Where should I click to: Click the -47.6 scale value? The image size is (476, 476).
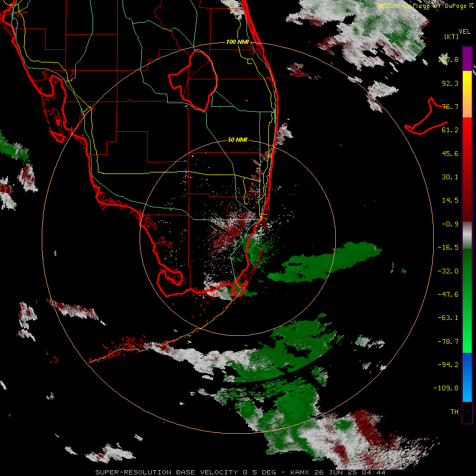tap(448, 295)
